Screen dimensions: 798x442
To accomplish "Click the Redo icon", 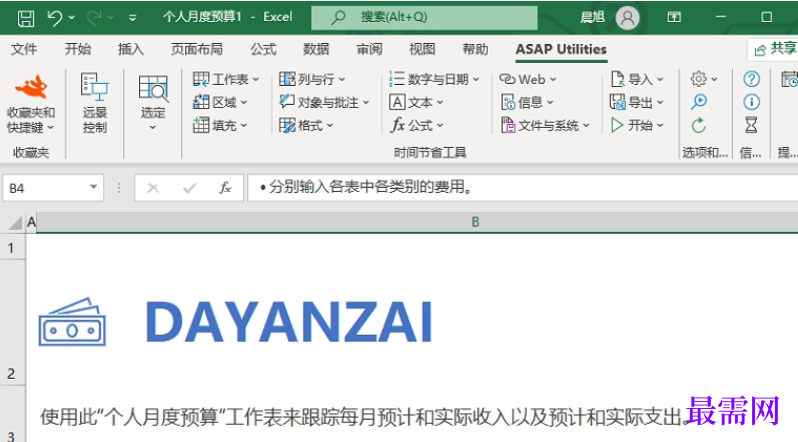I will pos(94,18).
